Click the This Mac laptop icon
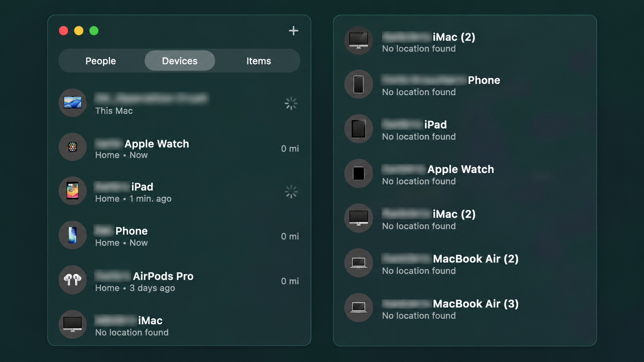644x362 pixels. click(x=72, y=103)
